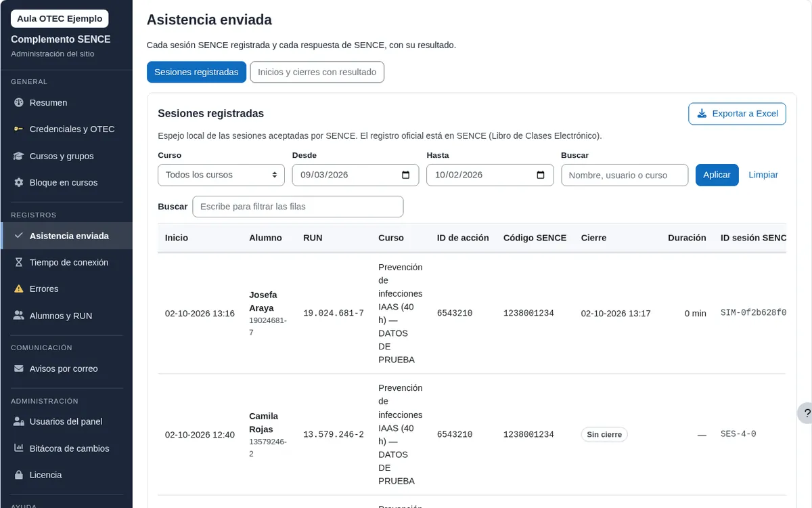Click RUN value 13.579.246-2
Screen dimensions: 812x508
pos(334,434)
